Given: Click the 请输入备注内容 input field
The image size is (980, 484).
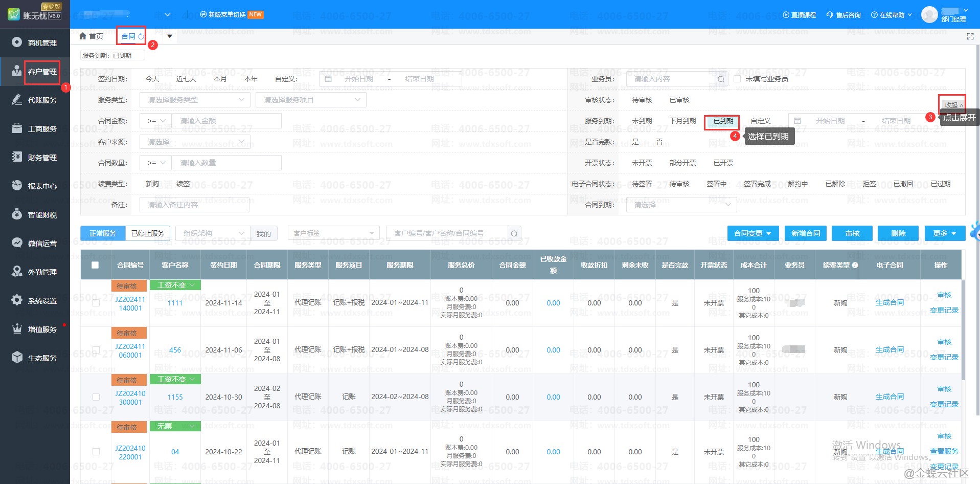Looking at the screenshot, I should pos(194,205).
